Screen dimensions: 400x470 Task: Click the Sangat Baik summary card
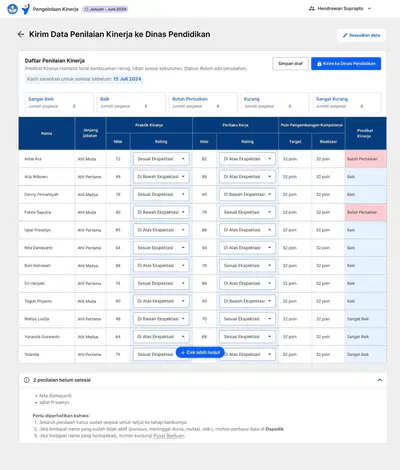click(x=59, y=102)
